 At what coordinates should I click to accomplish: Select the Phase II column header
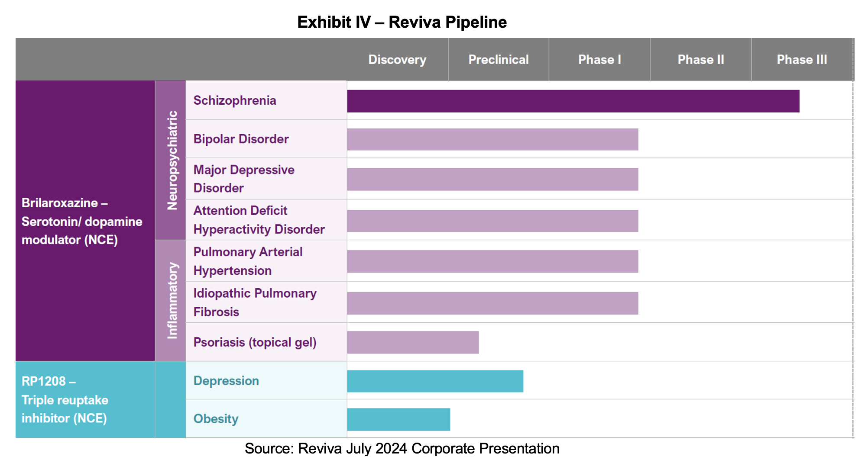click(x=701, y=60)
